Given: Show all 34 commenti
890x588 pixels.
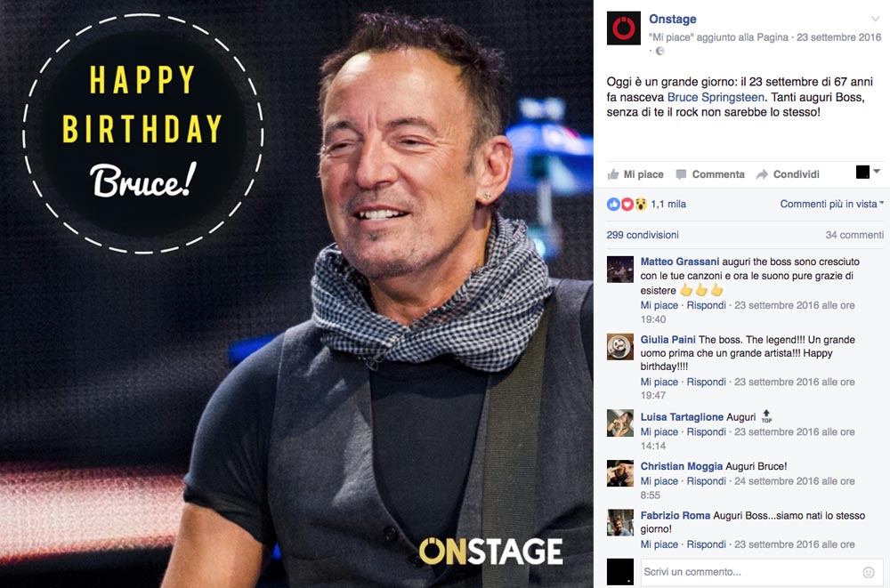Looking at the screenshot, I should coord(854,235).
